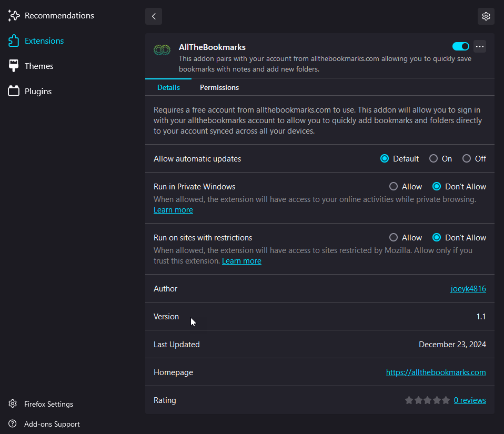The height and width of the screenshot is (434, 504).
Task: Click the December 23, 2024 date
Action: click(x=452, y=345)
